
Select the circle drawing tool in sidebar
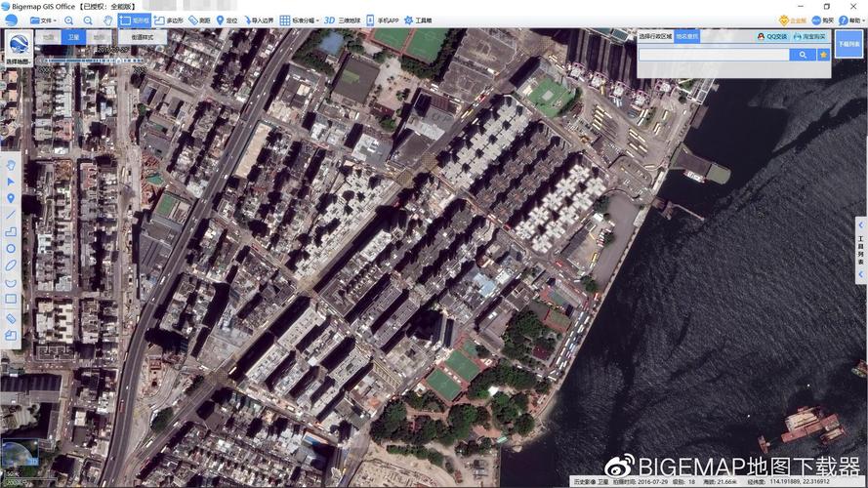click(x=11, y=249)
